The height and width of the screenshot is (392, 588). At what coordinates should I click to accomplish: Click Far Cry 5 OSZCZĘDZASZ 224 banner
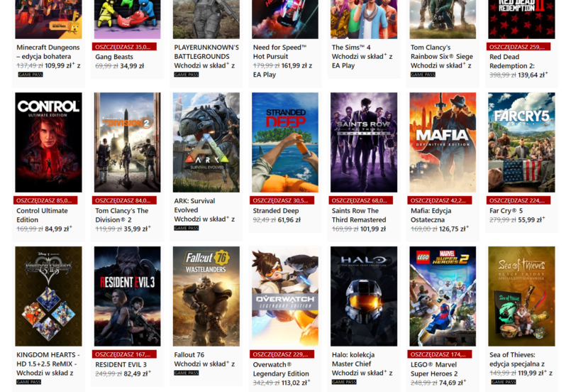point(518,200)
